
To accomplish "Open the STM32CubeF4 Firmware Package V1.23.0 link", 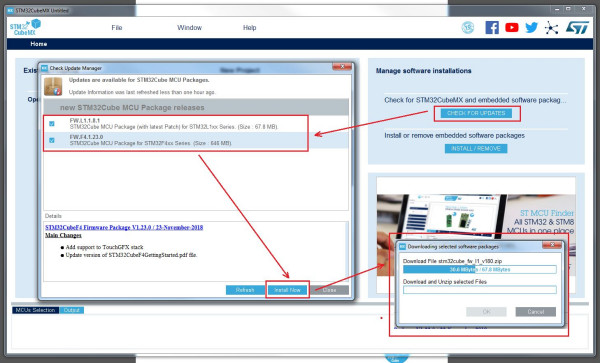I will 124,228.
